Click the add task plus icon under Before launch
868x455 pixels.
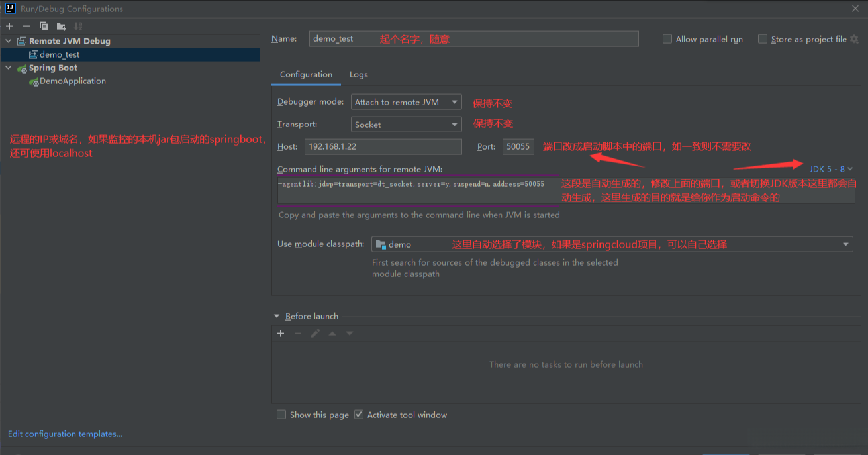point(281,334)
